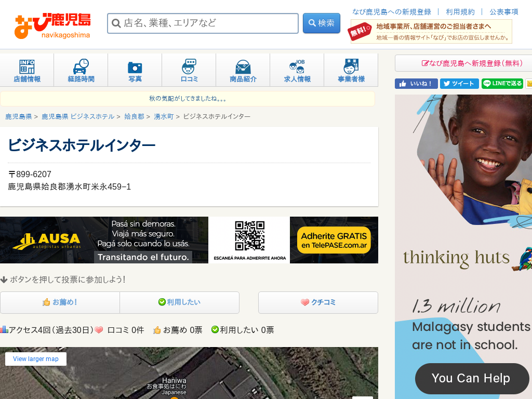The image size is (532, 399).
Task: Click 口コミ 0件 stat text
Action: pyautogui.click(x=126, y=330)
